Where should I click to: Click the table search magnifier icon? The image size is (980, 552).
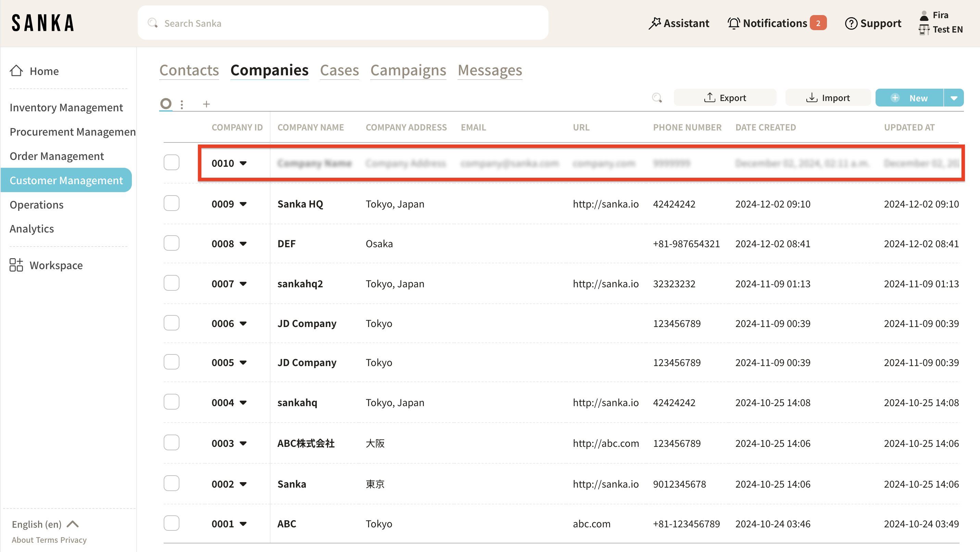click(657, 98)
